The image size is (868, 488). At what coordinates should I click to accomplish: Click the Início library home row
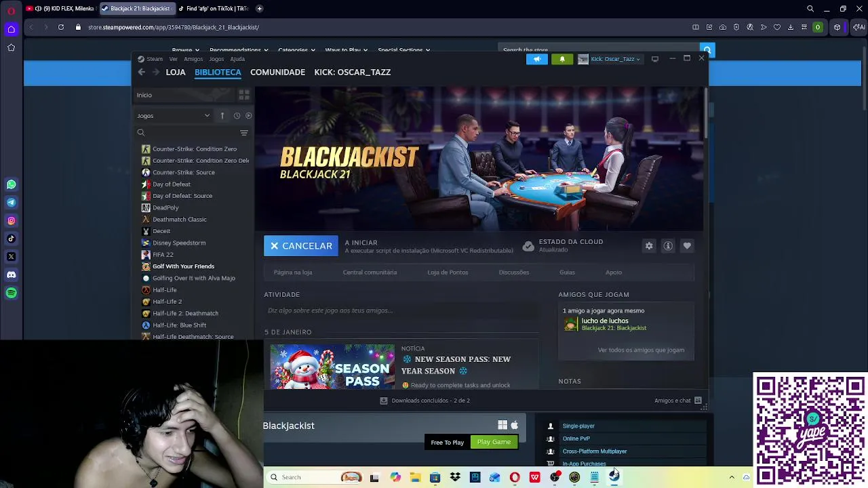pos(184,95)
